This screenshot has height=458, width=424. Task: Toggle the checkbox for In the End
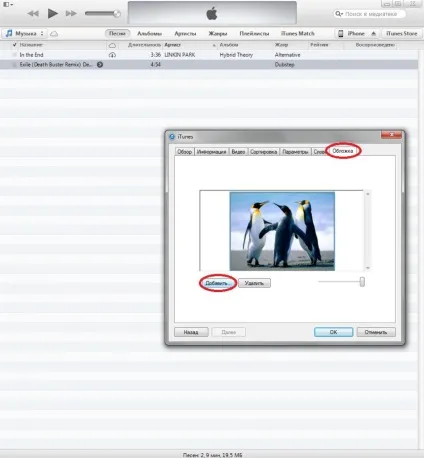14,55
